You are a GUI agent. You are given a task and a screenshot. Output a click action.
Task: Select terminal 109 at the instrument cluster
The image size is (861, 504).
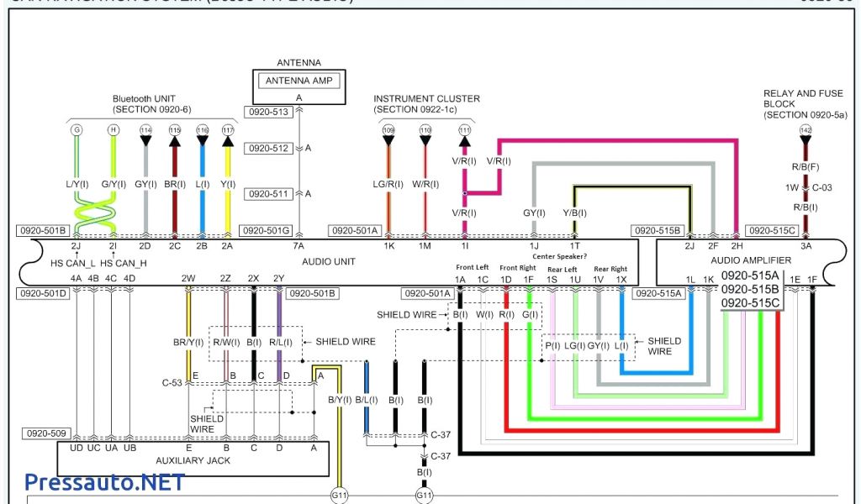(x=388, y=130)
